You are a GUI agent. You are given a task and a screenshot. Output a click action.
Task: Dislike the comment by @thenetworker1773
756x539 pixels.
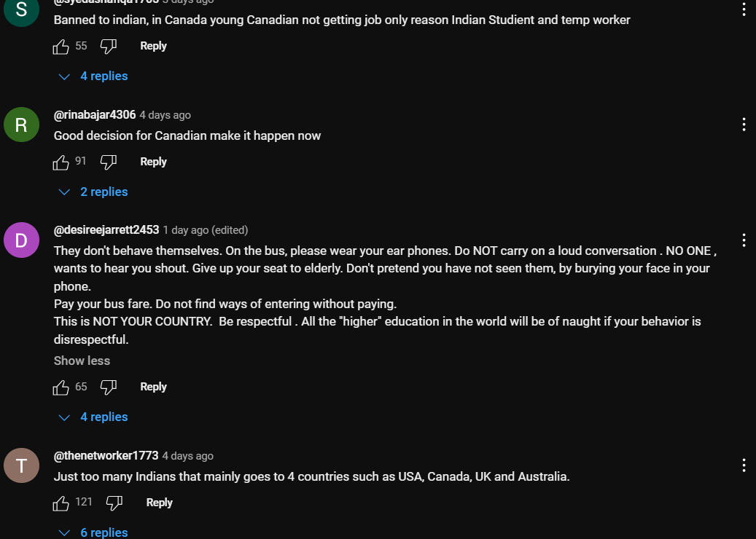pyautogui.click(x=114, y=503)
